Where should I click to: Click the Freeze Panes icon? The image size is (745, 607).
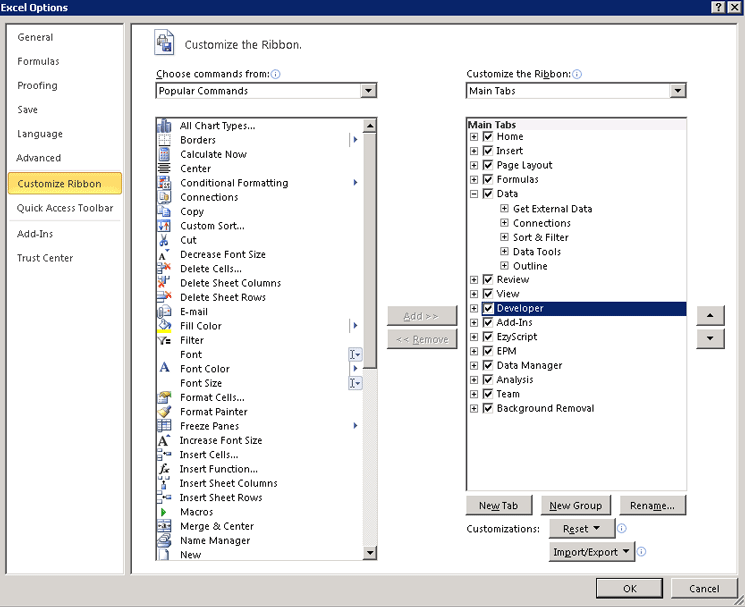pos(164,426)
